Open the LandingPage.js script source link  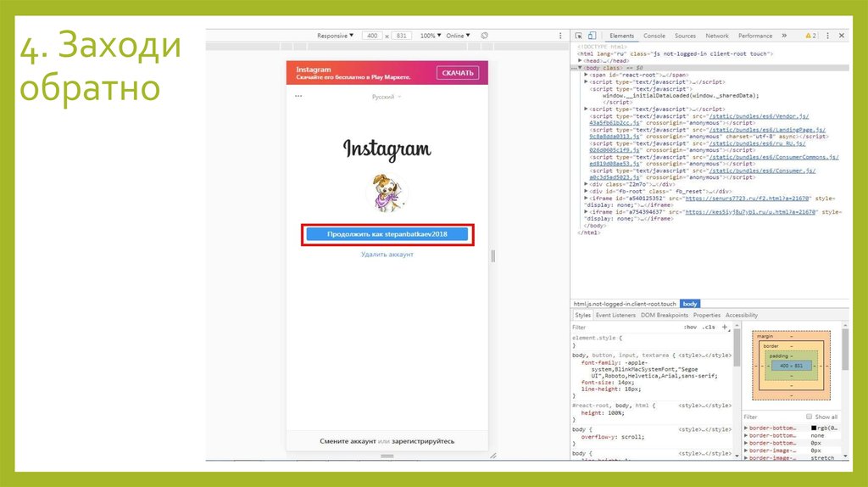coord(767,130)
